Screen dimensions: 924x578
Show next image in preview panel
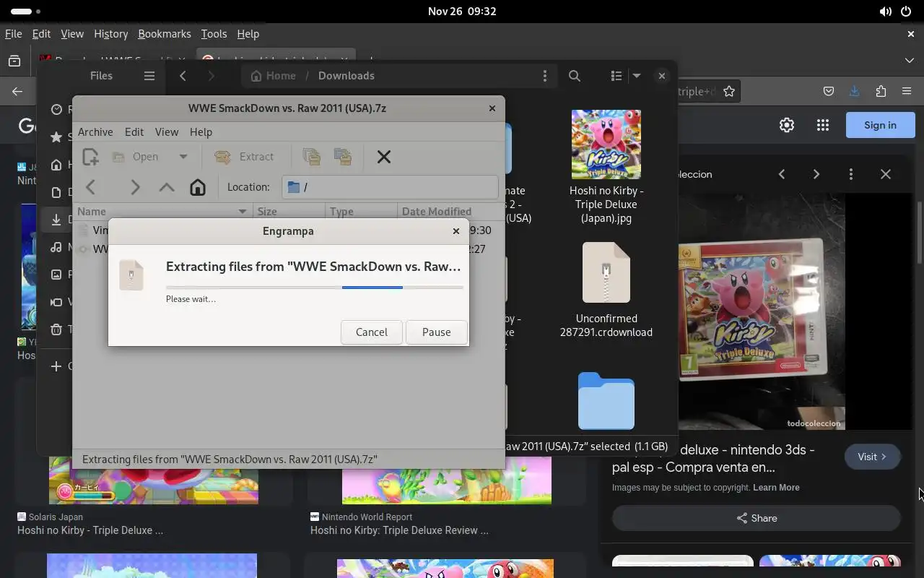(816, 174)
